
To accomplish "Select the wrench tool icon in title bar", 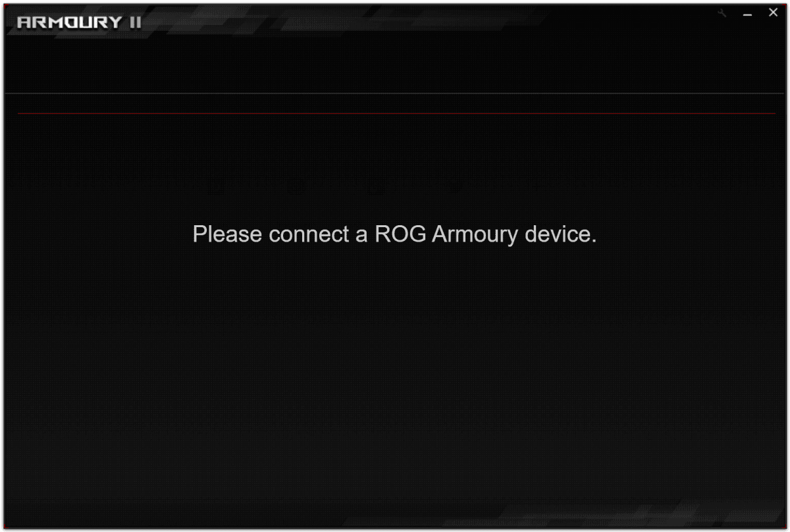I will (722, 13).
